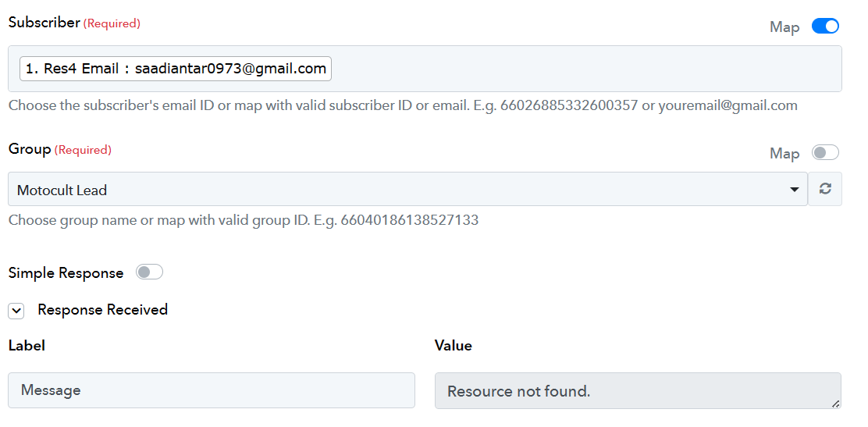Screen dimensions: 868x427
Task: Click into the Message label field
Action: [x=212, y=390]
